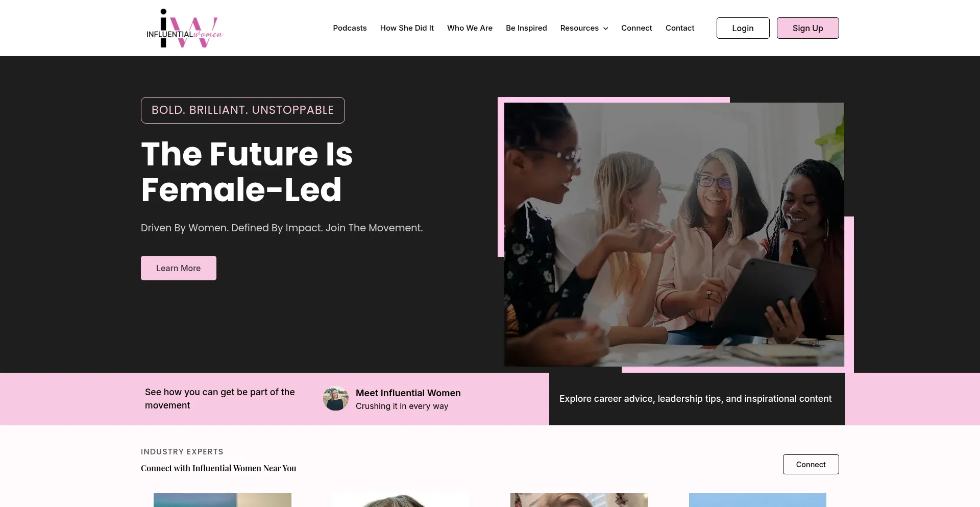The height and width of the screenshot is (507, 980).
Task: Click the text about joining the movement
Action: point(220,399)
